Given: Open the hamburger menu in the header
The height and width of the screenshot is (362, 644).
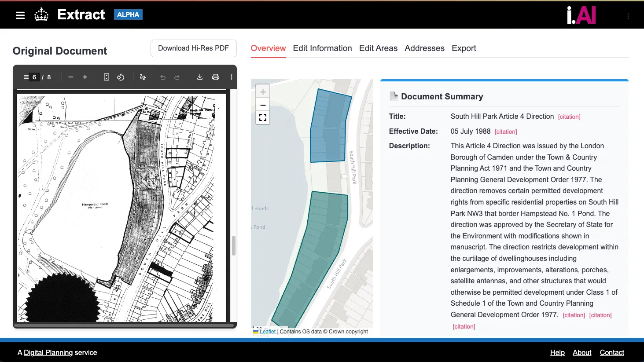Looking at the screenshot, I should [20, 15].
